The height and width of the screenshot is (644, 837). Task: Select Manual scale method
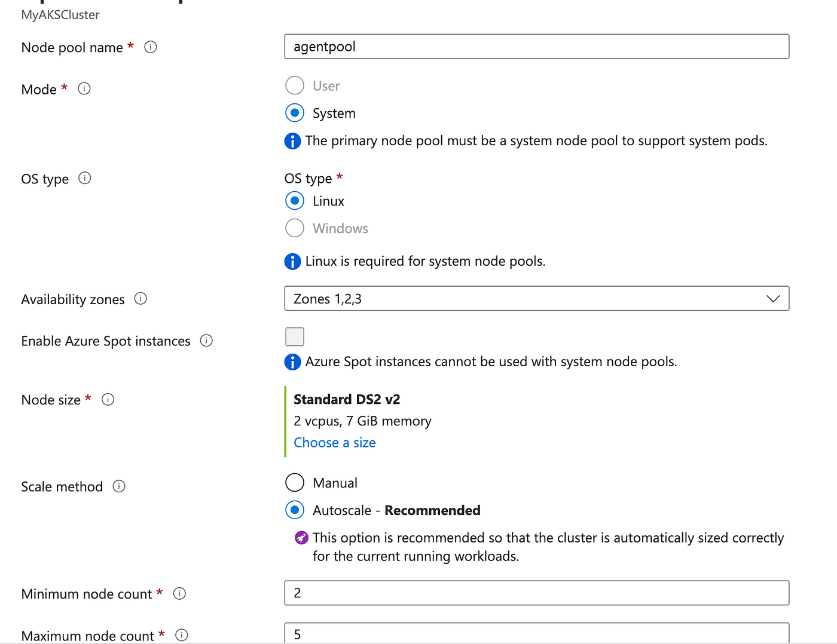click(295, 482)
